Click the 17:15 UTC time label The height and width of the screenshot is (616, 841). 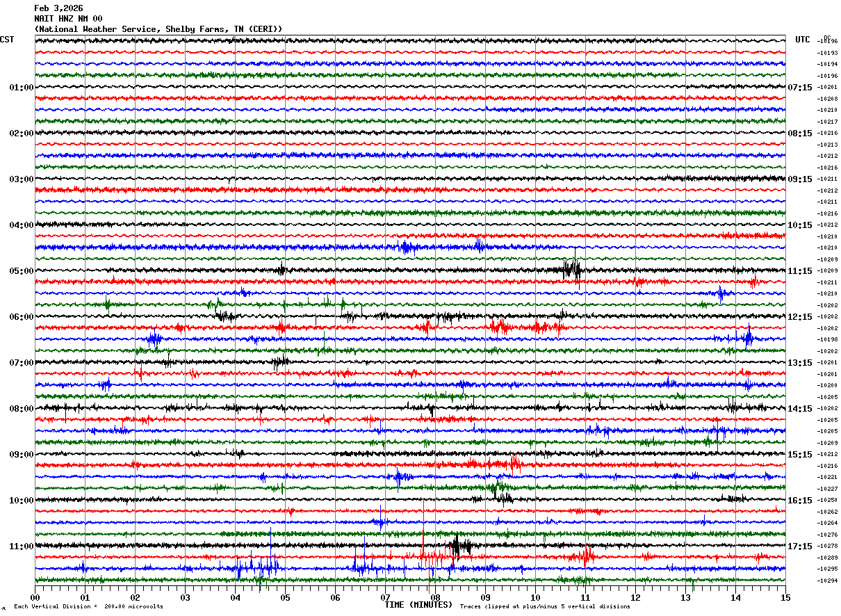point(800,546)
